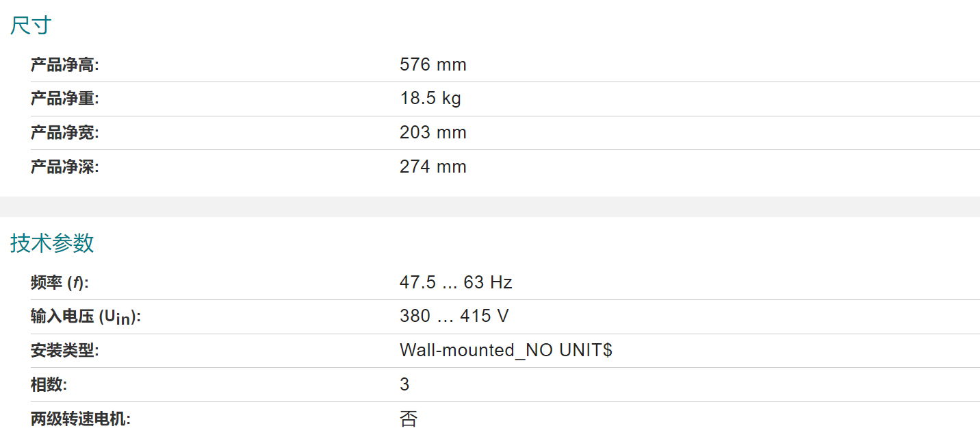Click the 18.5 kg weight value
The height and width of the screenshot is (448, 980).
point(430,99)
